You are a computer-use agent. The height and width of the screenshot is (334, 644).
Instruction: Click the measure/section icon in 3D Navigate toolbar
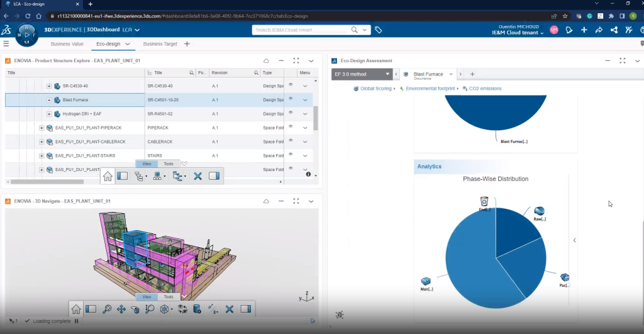tap(213, 309)
